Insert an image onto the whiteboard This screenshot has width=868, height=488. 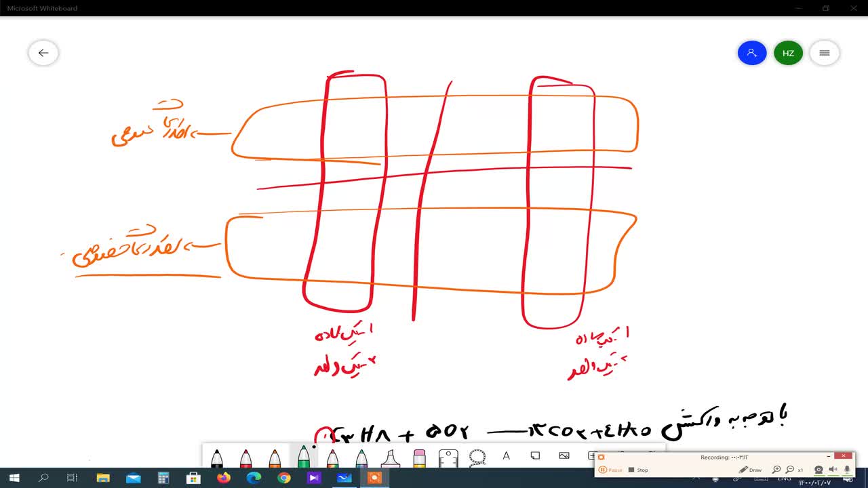tap(564, 456)
